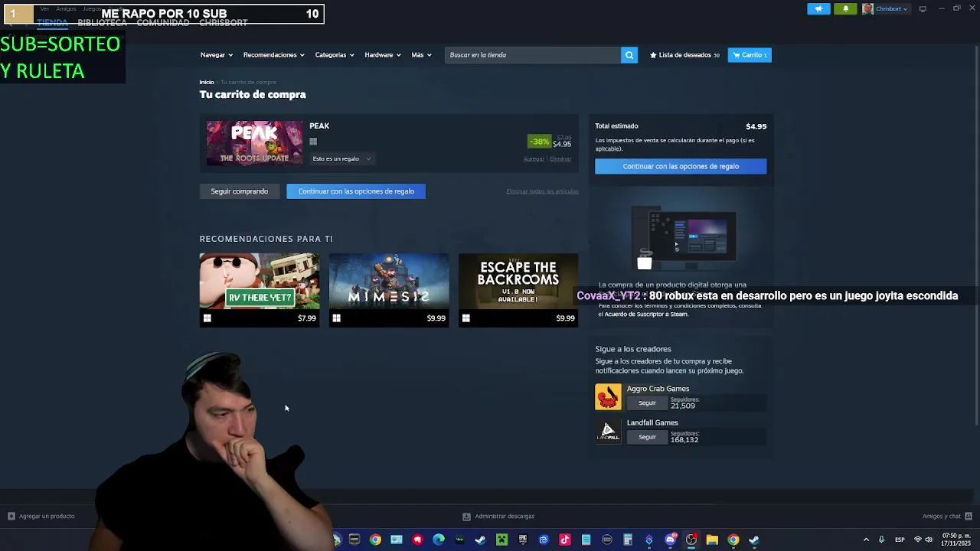Open Amigos y chat

tap(948, 517)
